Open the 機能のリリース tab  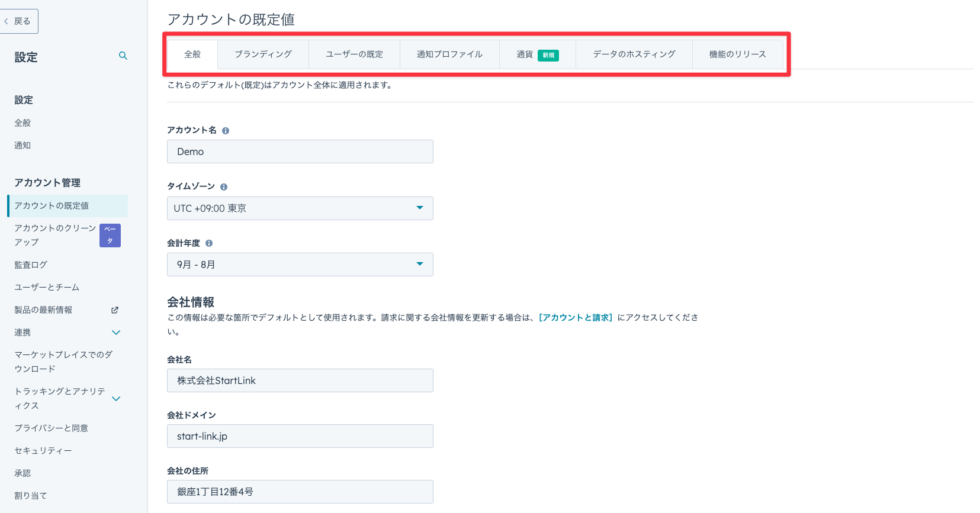pos(737,54)
